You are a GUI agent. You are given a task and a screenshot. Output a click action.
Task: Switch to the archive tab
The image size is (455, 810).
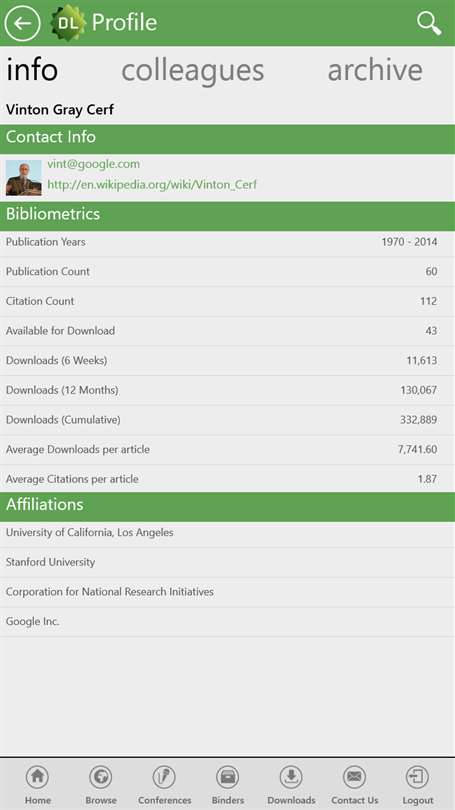(375, 70)
